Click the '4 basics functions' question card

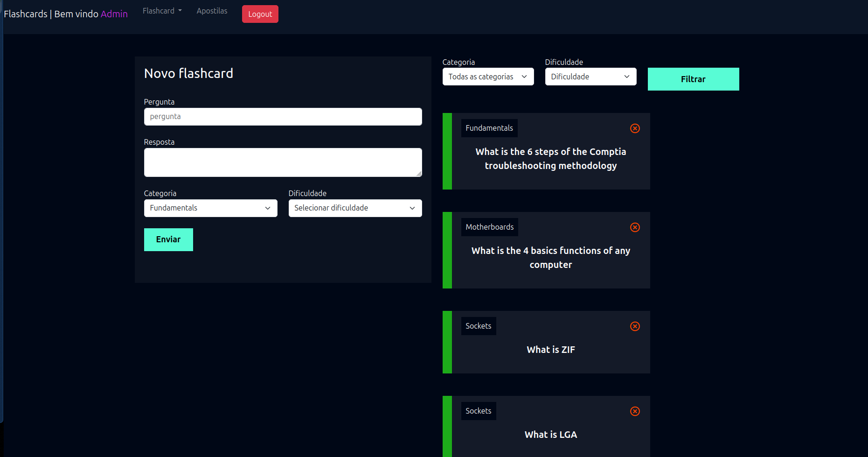coord(550,258)
